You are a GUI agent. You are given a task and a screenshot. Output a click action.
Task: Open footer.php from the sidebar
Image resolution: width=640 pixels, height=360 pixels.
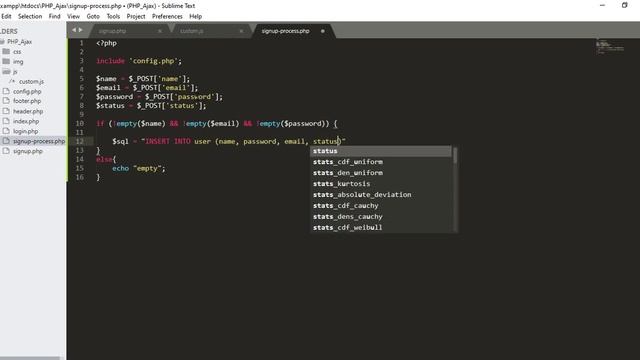click(x=27, y=101)
